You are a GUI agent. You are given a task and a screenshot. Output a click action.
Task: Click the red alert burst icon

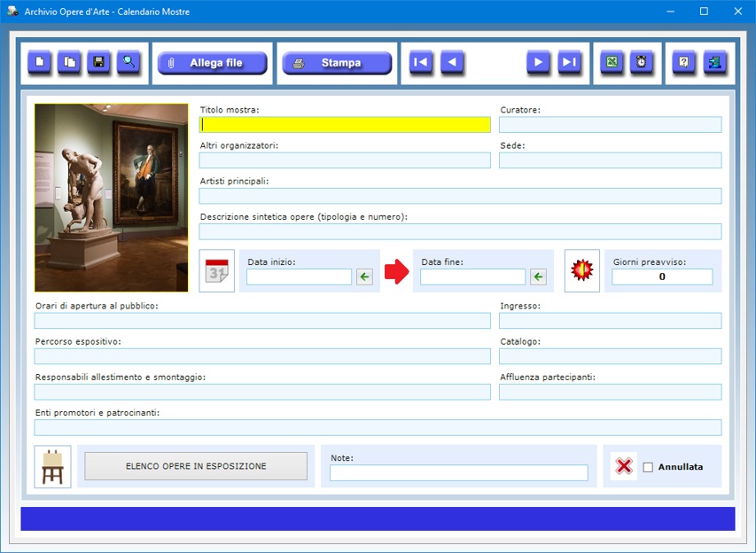coord(582,271)
